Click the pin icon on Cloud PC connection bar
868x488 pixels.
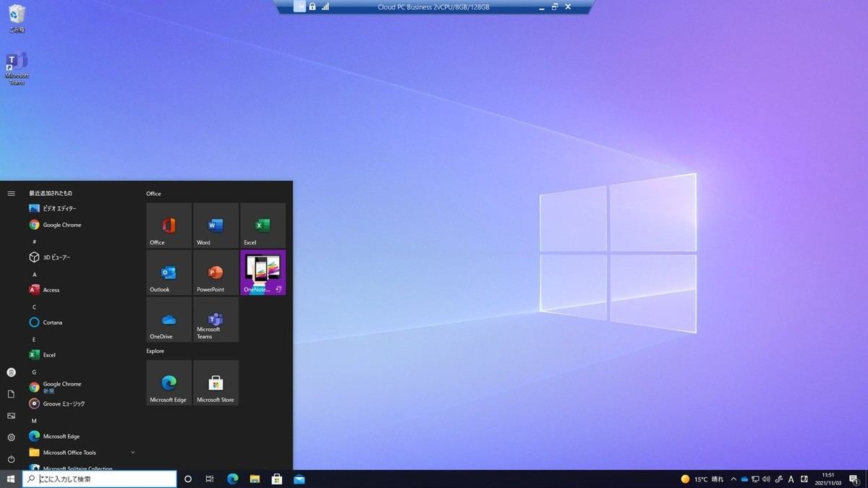300,7
